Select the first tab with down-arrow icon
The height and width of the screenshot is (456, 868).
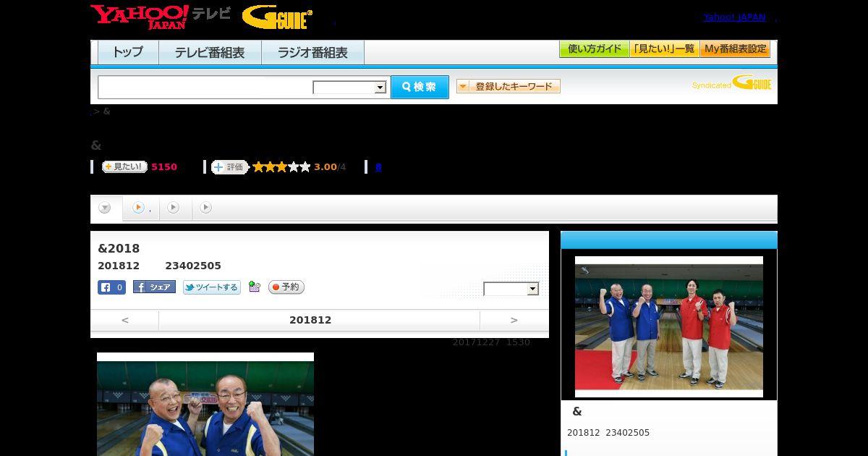[x=106, y=208]
